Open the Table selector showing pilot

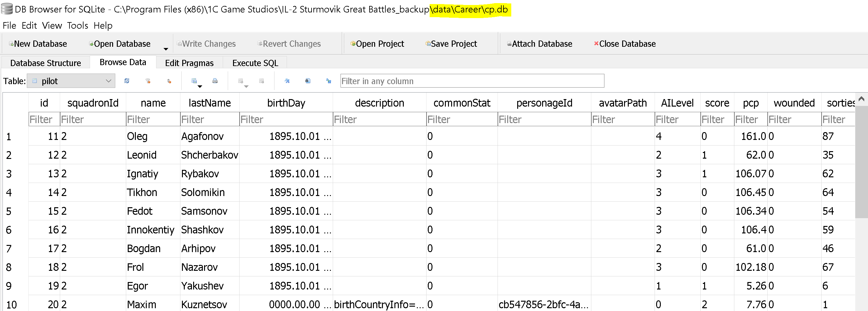pos(71,81)
